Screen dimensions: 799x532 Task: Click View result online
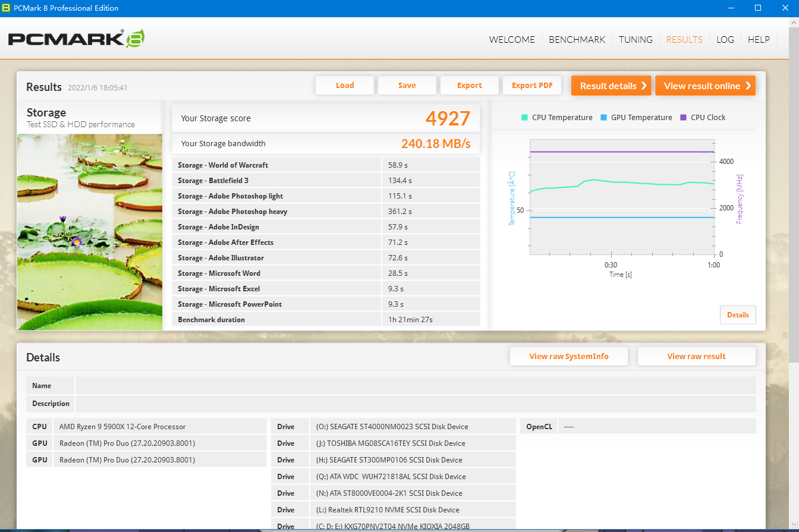coord(705,86)
